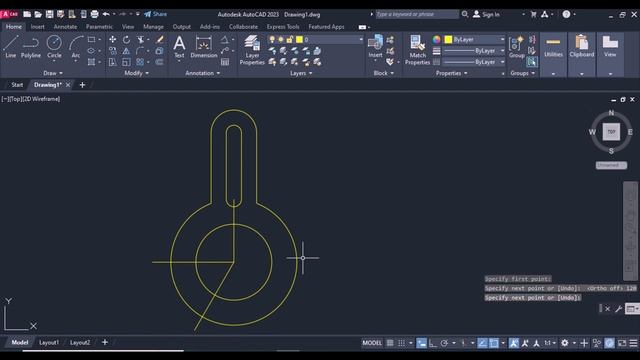Toggle ortho mode in status bar
The width and height of the screenshot is (640, 360).
433,343
